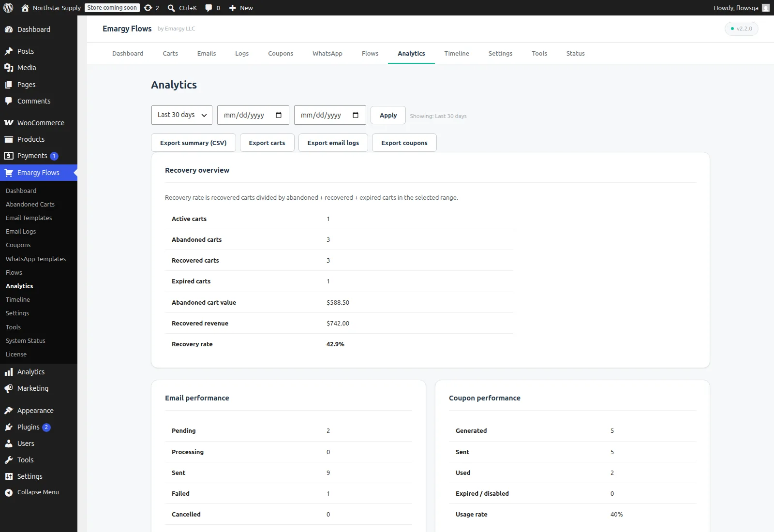Click the Showing: Last 30 days text
This screenshot has height=532, width=774.
pyautogui.click(x=438, y=116)
